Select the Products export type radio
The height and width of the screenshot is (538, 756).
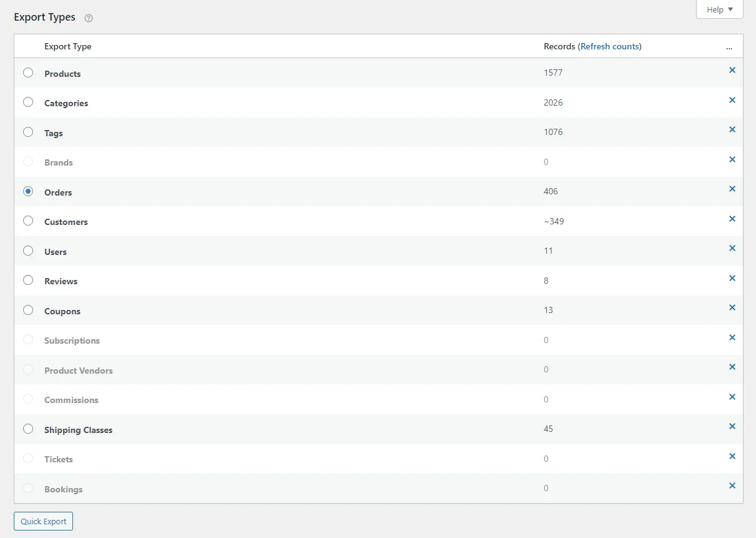[x=28, y=72]
